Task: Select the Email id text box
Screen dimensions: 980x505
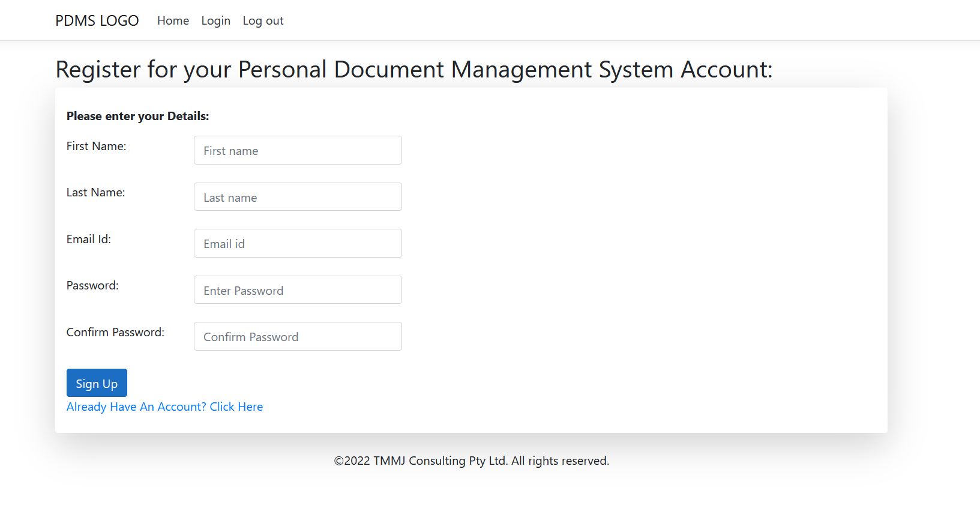Action: tap(298, 243)
